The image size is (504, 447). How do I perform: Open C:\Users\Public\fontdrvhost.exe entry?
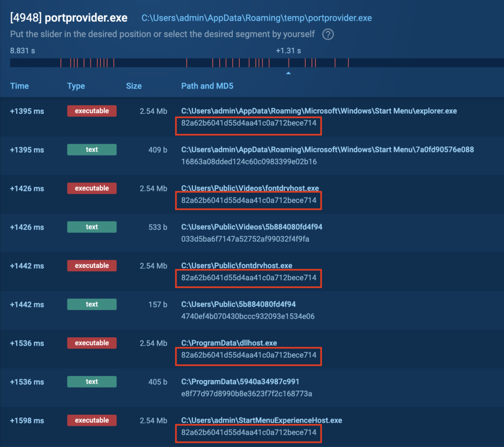(237, 266)
